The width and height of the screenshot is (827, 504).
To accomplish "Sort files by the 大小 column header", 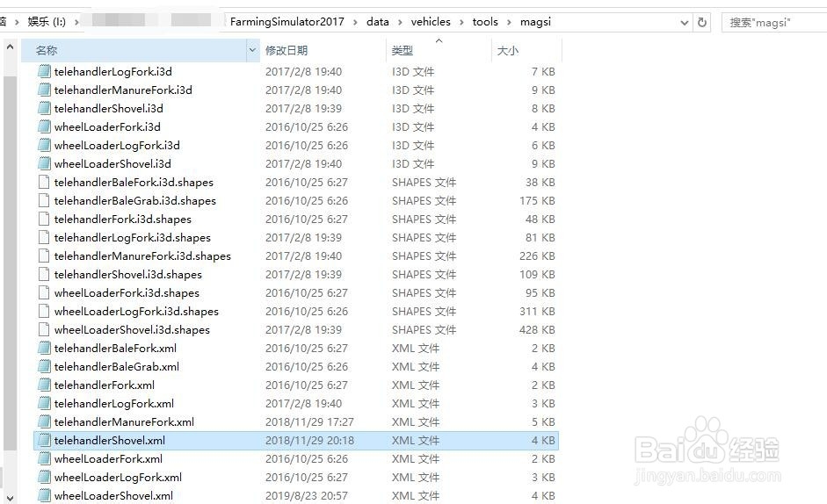I will tap(526, 50).
